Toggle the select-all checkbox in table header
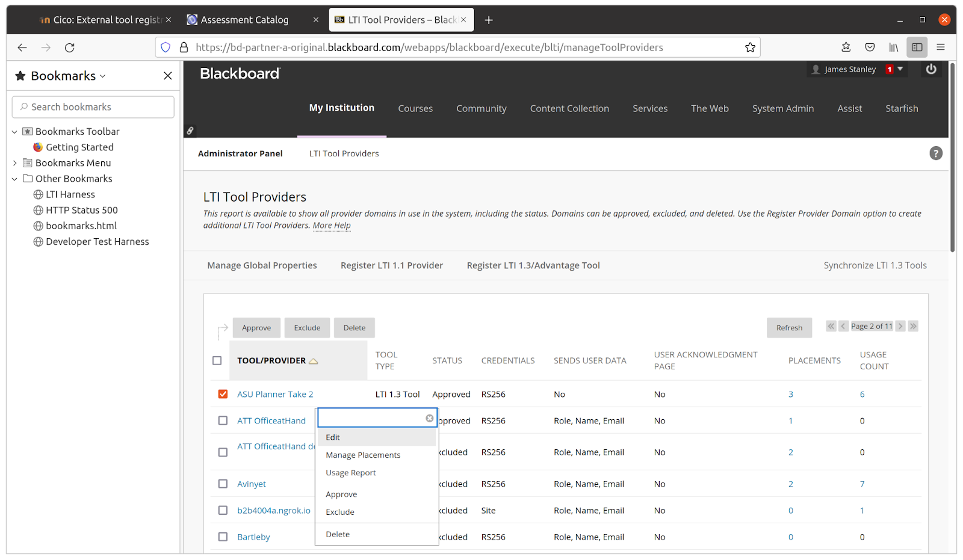The image size is (963, 560). [217, 361]
